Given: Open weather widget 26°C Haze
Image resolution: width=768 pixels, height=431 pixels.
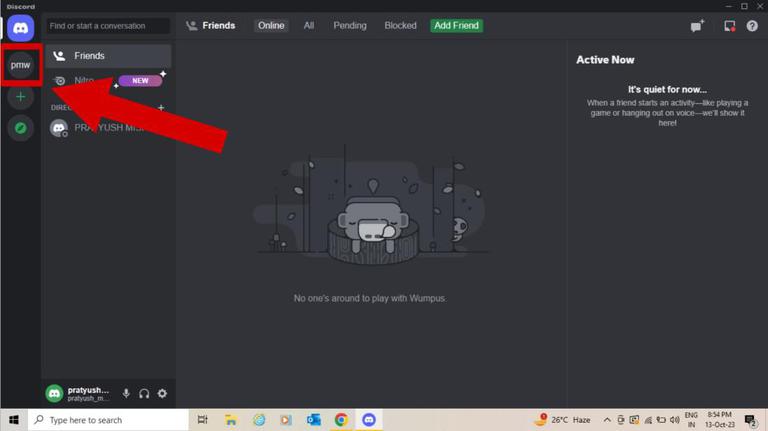Looking at the screenshot, I should click(563, 420).
